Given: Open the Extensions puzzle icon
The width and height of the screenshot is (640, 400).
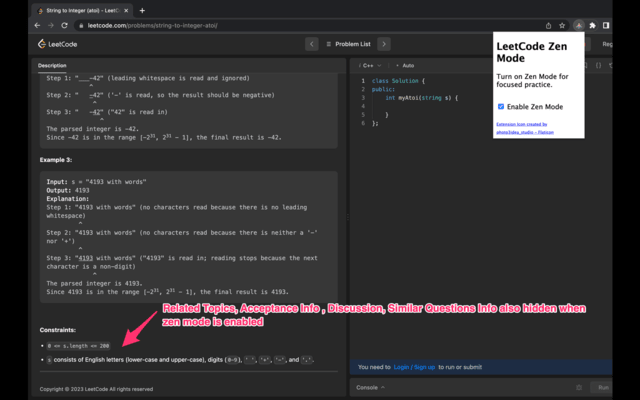Looking at the screenshot, I should tap(593, 25).
